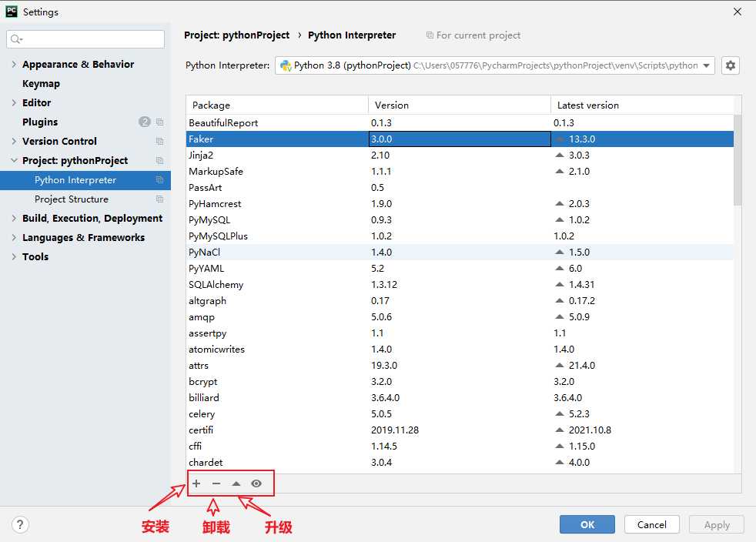Select the BeautifulReport package row
The image size is (756, 542).
pyautogui.click(x=460, y=123)
